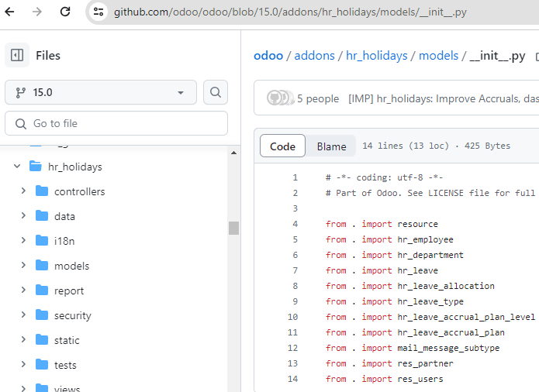The width and height of the screenshot is (539, 392).
Task: Collapse the Files side panel icon
Action: click(x=17, y=55)
